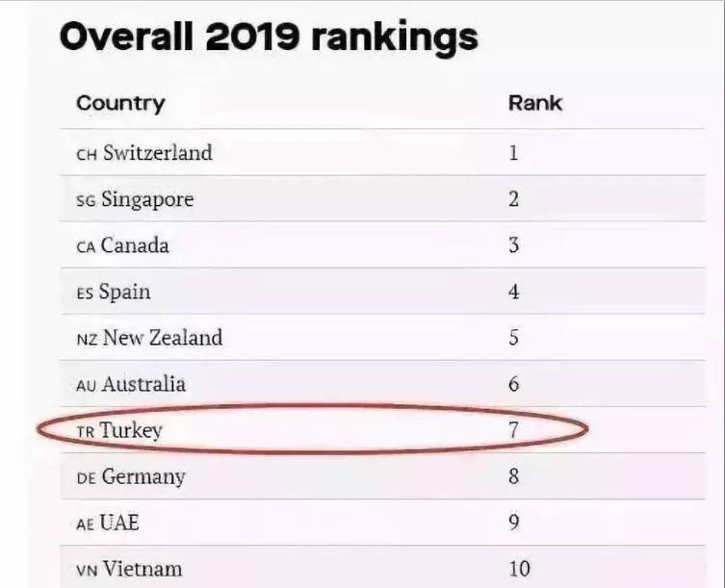This screenshot has width=725, height=588.
Task: Select the Switzerland row name
Action: (x=158, y=153)
